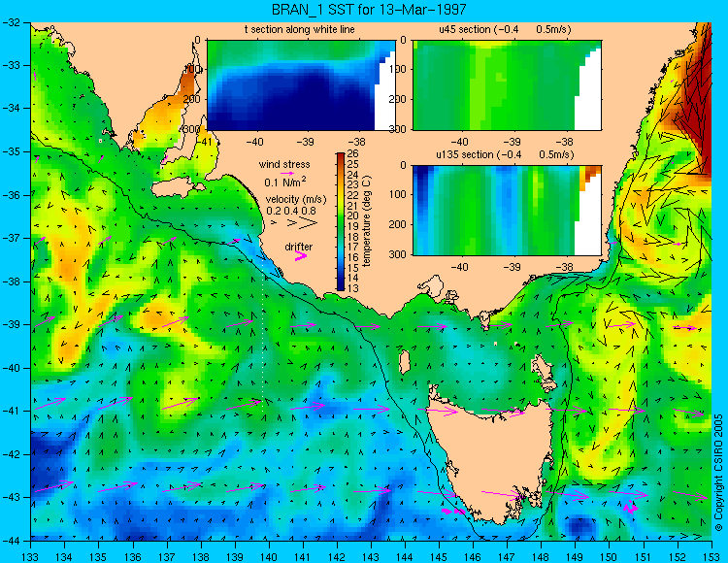Click the 'drifter' legend label

[299, 247]
